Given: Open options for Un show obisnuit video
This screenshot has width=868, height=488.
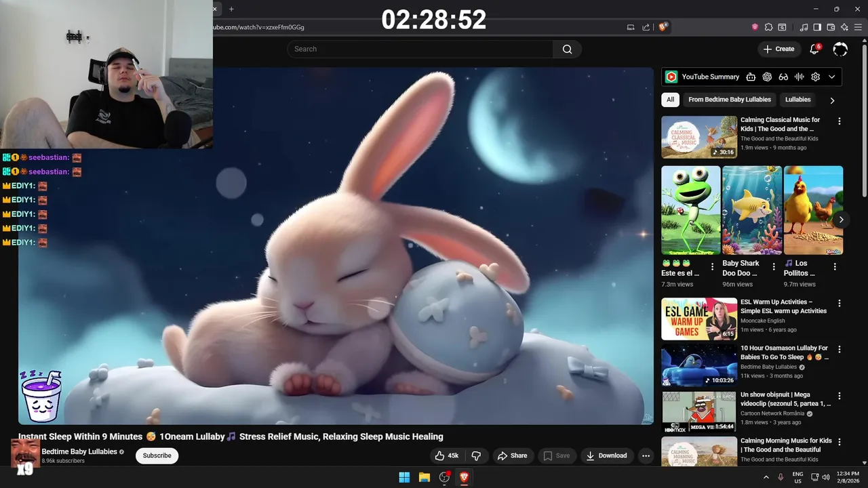Looking at the screenshot, I should click(x=840, y=396).
